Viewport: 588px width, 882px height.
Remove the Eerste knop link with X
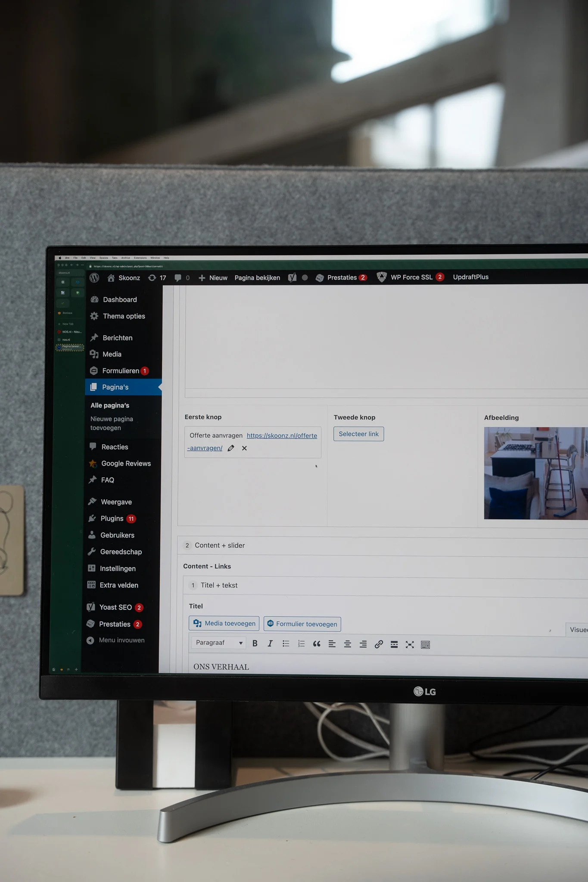tap(244, 448)
